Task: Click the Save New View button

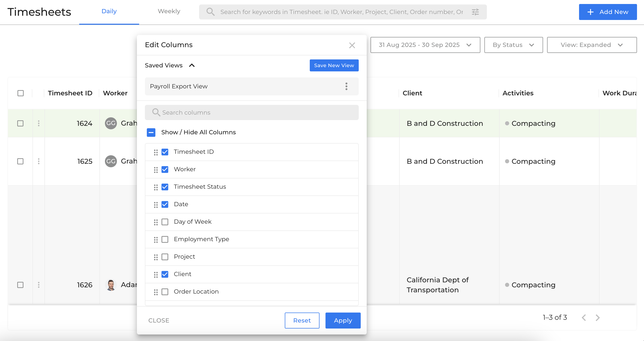Action: click(x=334, y=65)
